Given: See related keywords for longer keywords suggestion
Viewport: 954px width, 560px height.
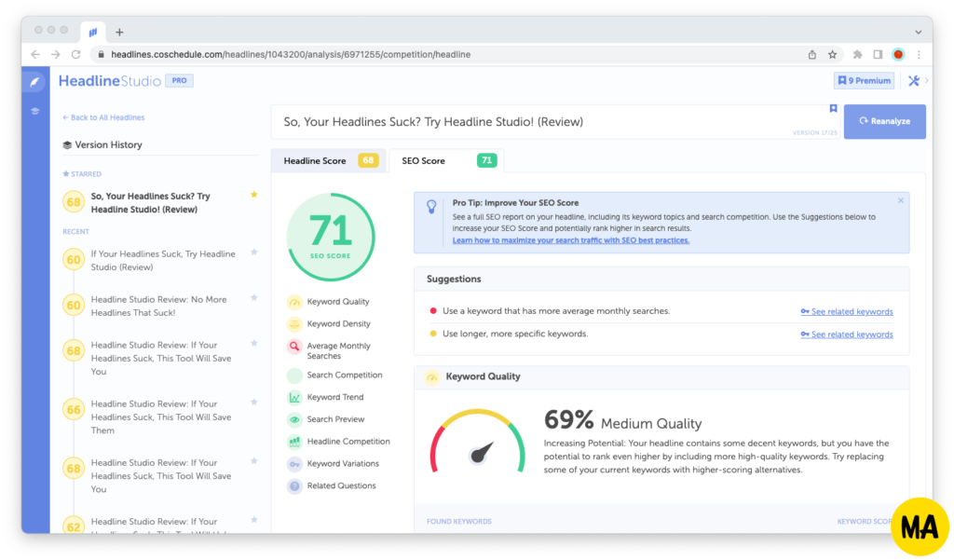Looking at the screenshot, I should [847, 335].
